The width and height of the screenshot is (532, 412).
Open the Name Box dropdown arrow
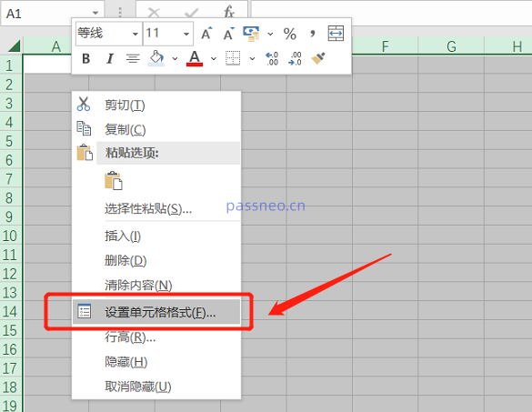click(95, 14)
